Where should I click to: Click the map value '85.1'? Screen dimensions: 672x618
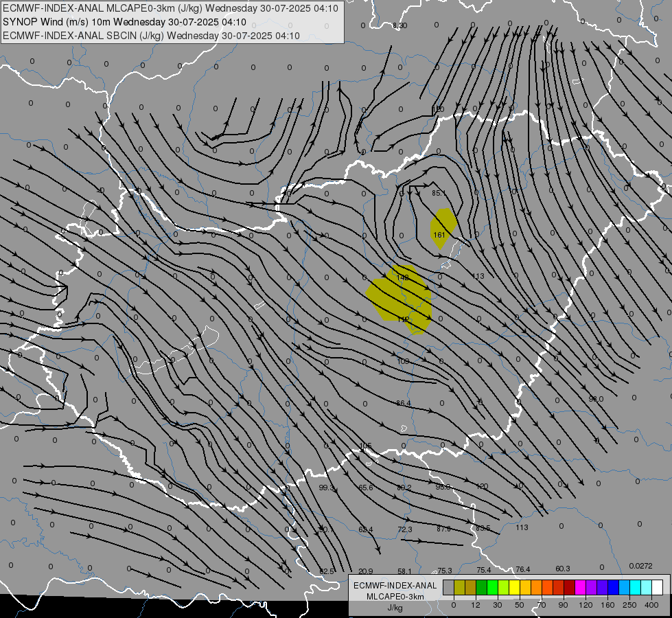439,194
